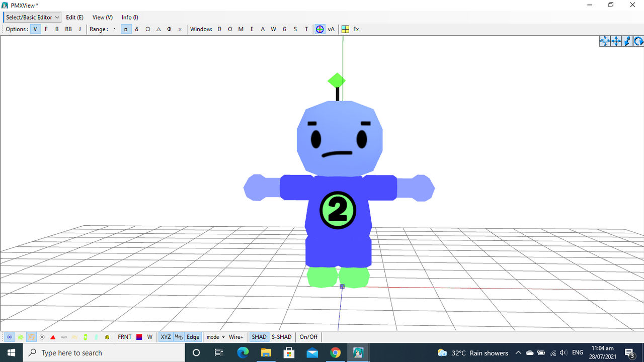
Task: Open Window G panel
Action: (284, 29)
